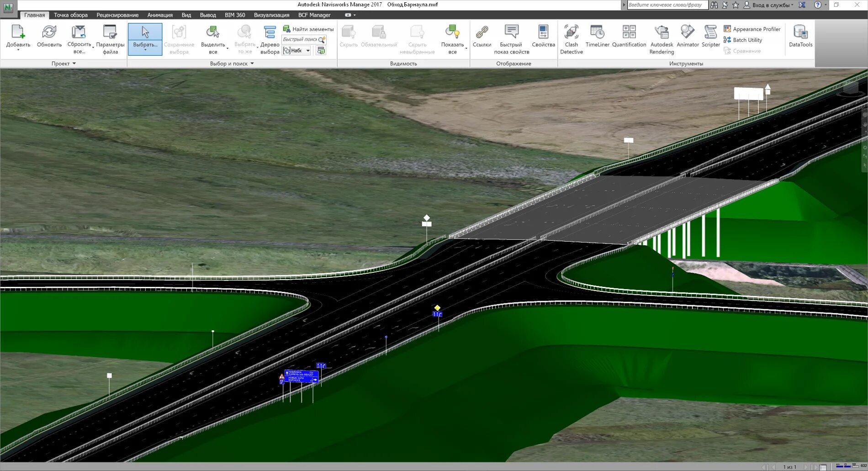Click the previous sheet arrow in status bar
This screenshot has width=868, height=471.
pyautogui.click(x=773, y=467)
